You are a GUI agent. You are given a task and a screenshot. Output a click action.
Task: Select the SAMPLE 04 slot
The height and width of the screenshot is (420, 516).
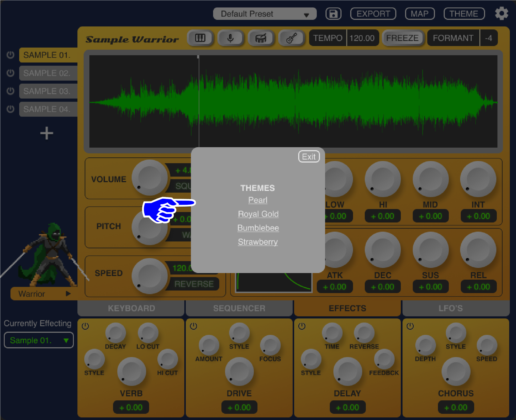point(48,109)
